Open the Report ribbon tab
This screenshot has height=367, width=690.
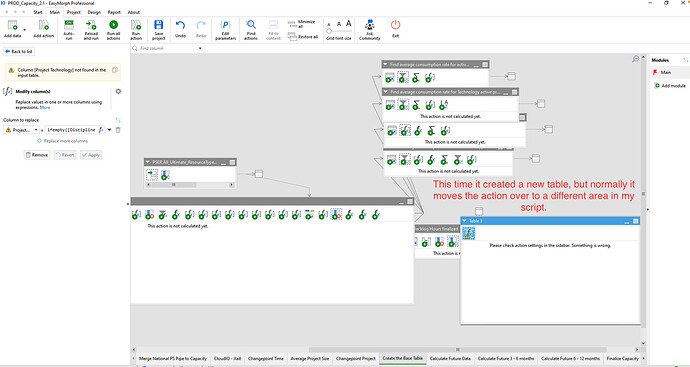(114, 12)
